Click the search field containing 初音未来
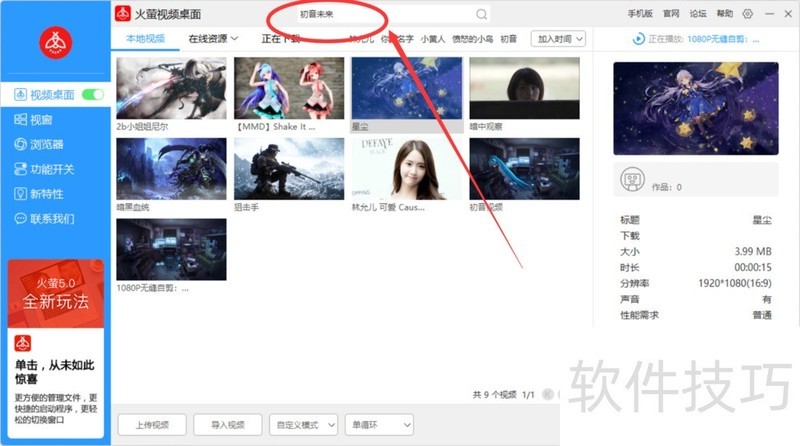The height and width of the screenshot is (446, 800). pyautogui.click(x=393, y=14)
